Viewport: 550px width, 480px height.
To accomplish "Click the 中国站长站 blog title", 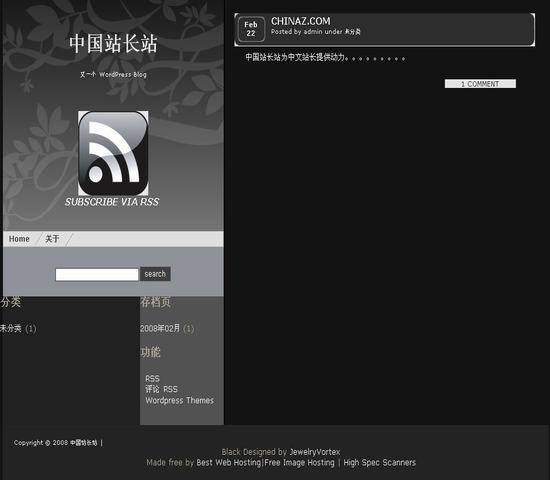I will [x=113, y=44].
